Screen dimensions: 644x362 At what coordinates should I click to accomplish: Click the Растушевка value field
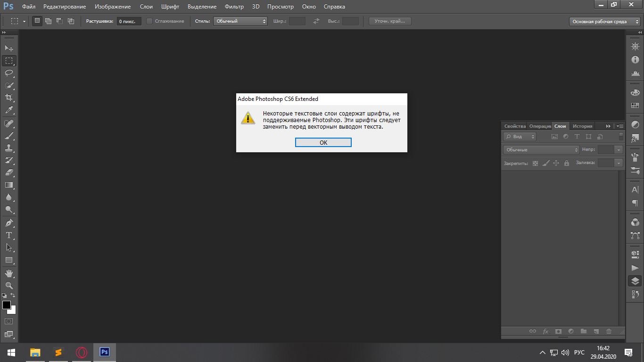click(x=129, y=21)
